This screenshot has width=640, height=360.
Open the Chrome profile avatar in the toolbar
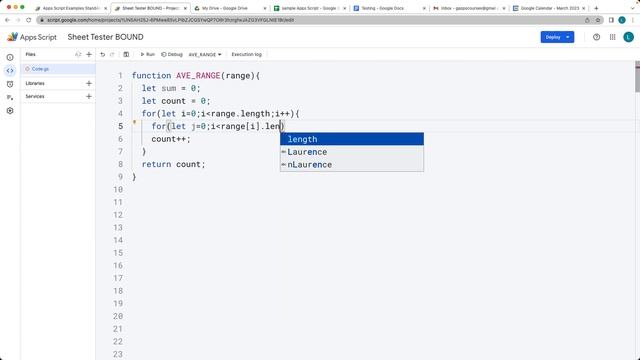[x=622, y=20]
